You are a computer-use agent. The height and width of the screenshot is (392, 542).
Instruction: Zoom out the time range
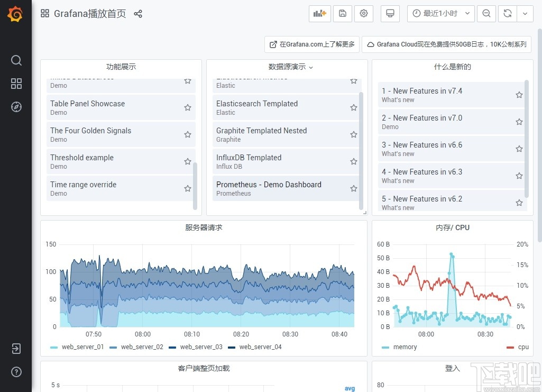pyautogui.click(x=486, y=13)
